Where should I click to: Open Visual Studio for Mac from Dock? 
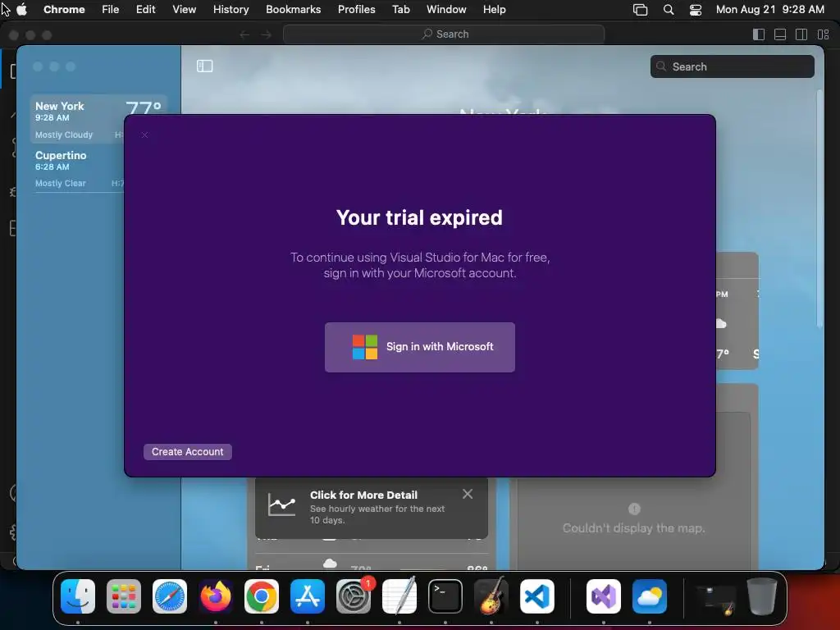(x=604, y=596)
